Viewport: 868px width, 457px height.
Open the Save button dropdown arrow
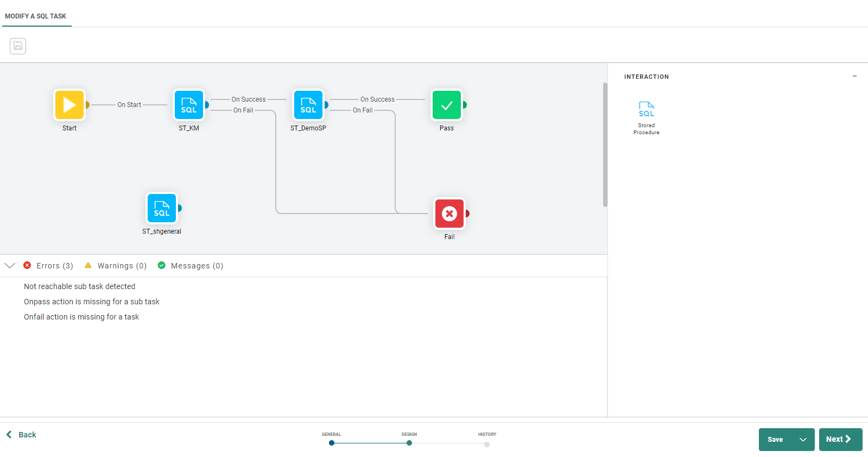803,440
